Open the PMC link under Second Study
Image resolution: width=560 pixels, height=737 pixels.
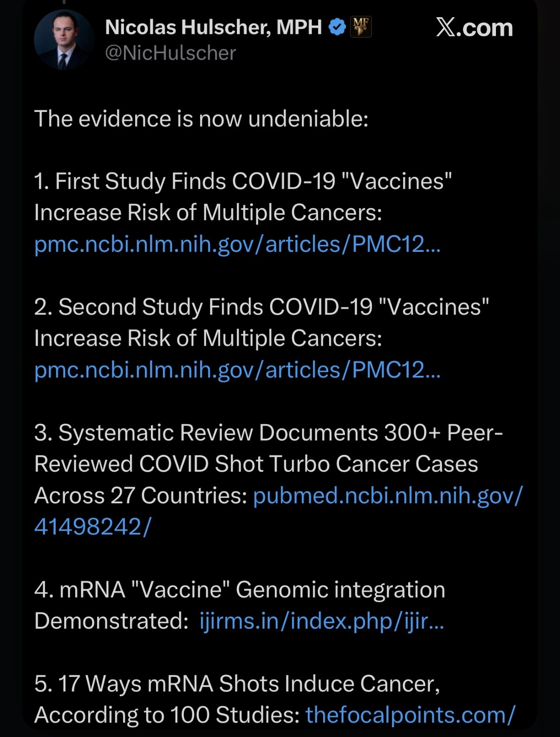click(237, 370)
